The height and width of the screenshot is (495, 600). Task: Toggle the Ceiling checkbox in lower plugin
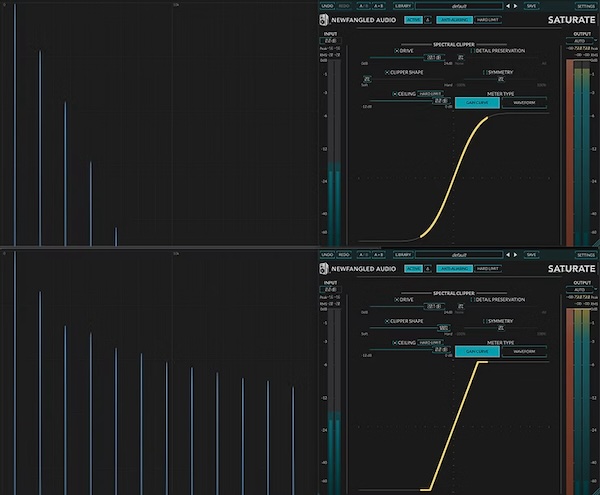[395, 343]
